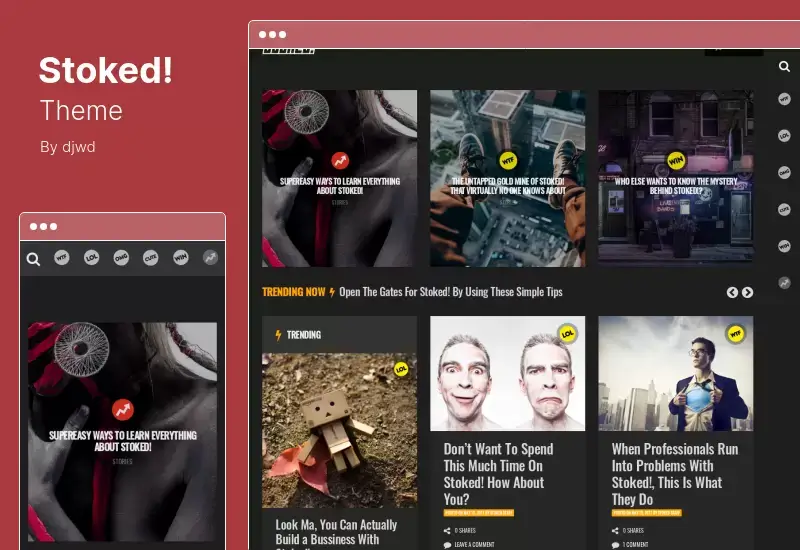This screenshot has width=800, height=550.
Task: Click the LOL badge on the cardboard robot image
Action: pos(401,369)
